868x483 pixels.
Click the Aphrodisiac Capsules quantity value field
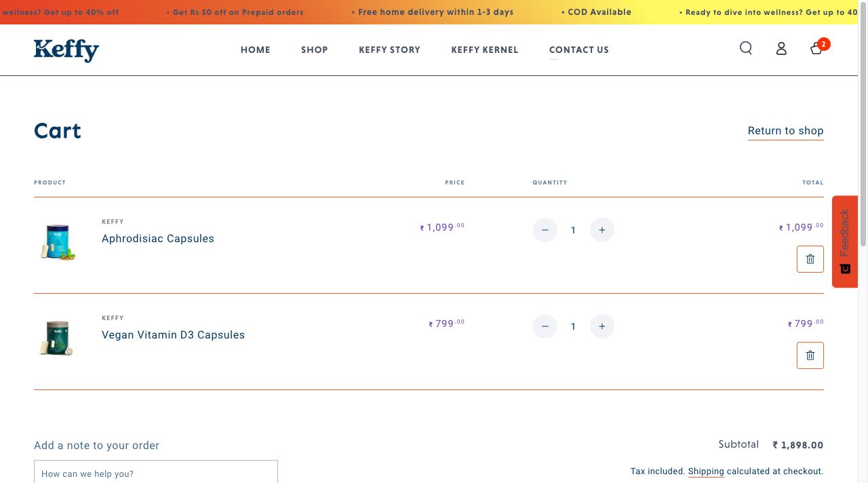pos(573,230)
